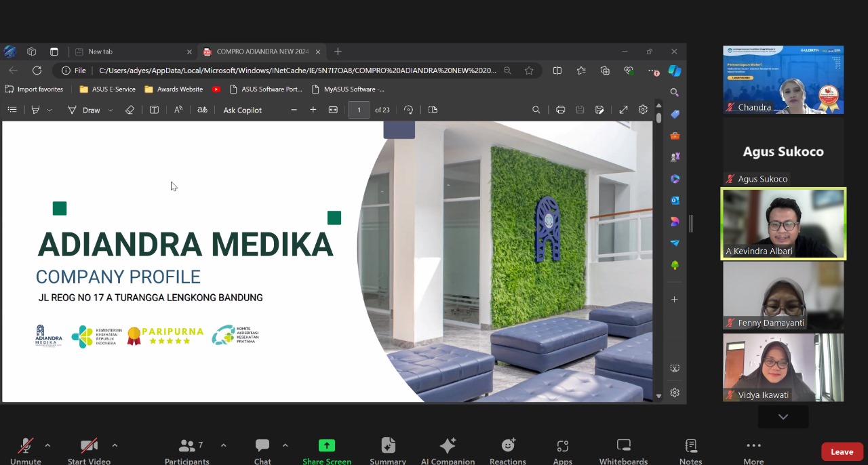Open Edge sidebar settings gear
This screenshot has width=868, height=465.
click(x=675, y=392)
